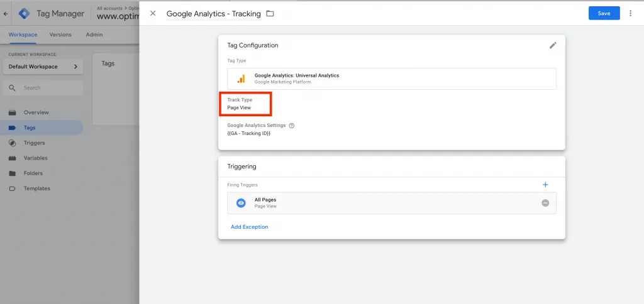Click the Triggers circle icon in sidebar

pos(13,143)
